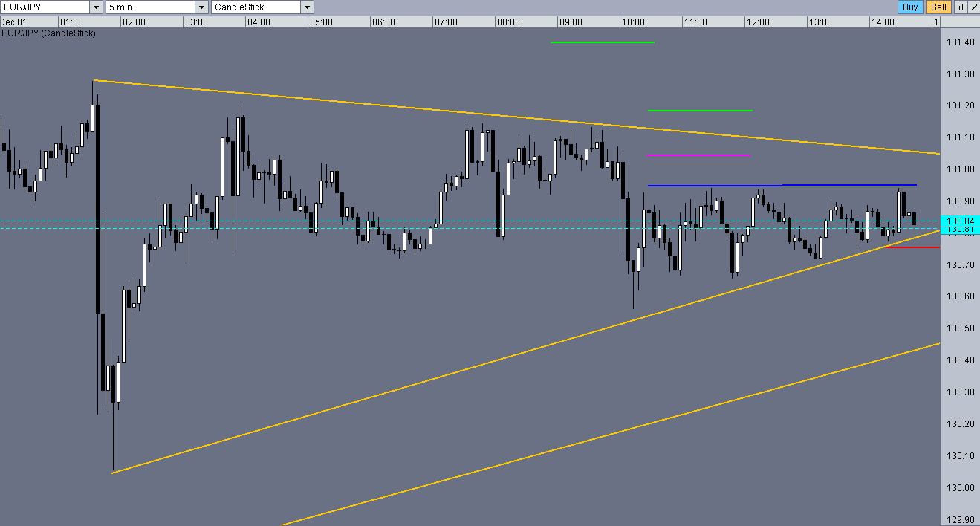Click the 13:00 time axis label
Viewport: 980px width, 526px height.
821,22
